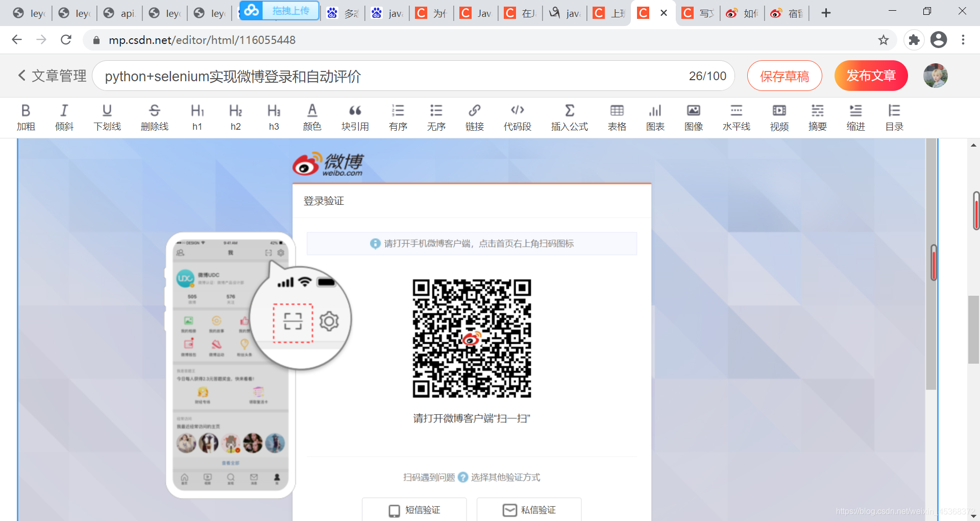Insert a table of contents (目录)
Image resolution: width=980 pixels, height=521 pixels.
[894, 117]
